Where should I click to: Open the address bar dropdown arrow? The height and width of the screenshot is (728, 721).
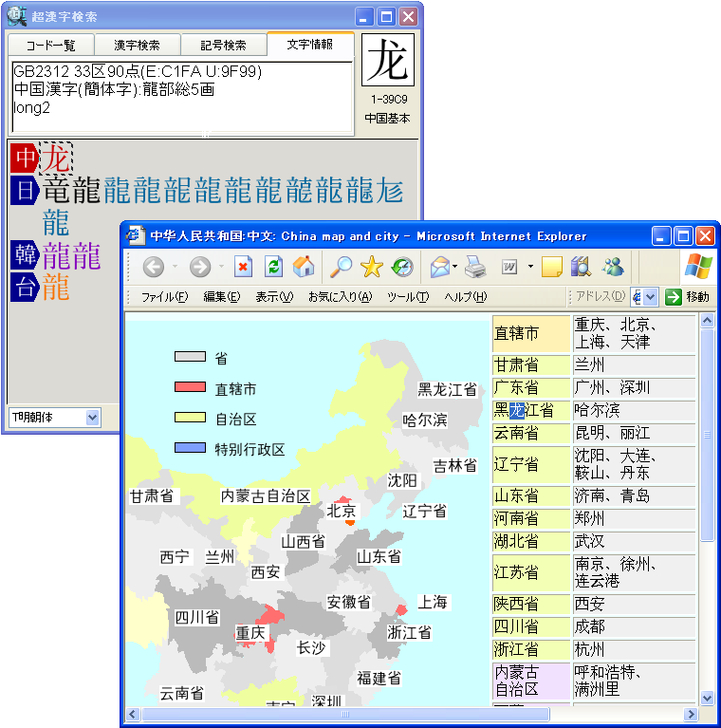click(651, 297)
